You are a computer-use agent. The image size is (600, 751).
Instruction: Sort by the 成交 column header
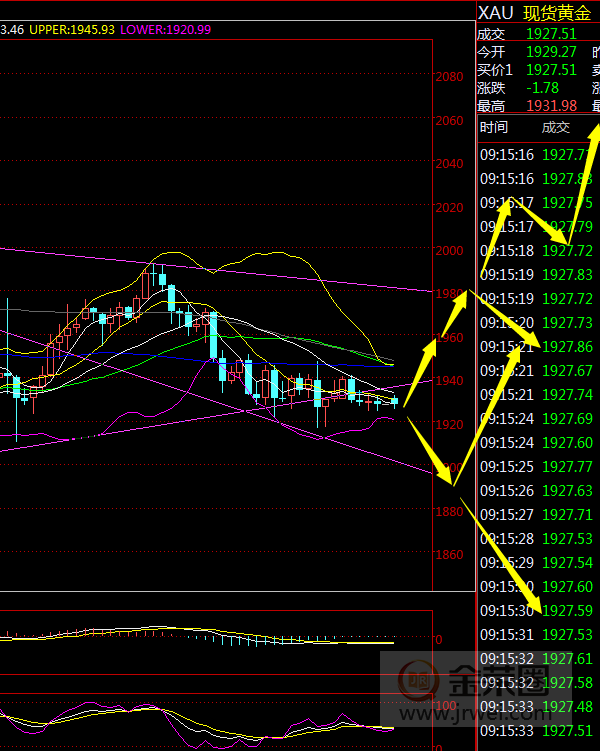[x=555, y=127]
